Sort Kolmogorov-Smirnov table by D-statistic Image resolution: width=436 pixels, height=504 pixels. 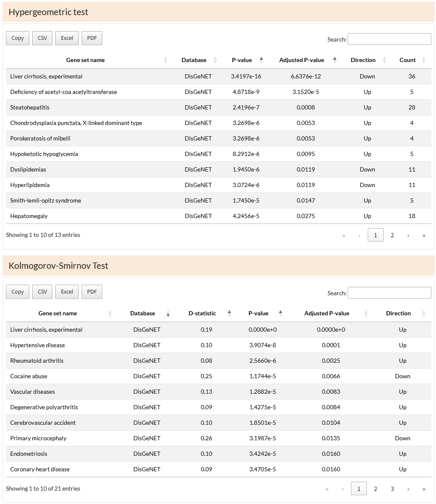tap(204, 313)
